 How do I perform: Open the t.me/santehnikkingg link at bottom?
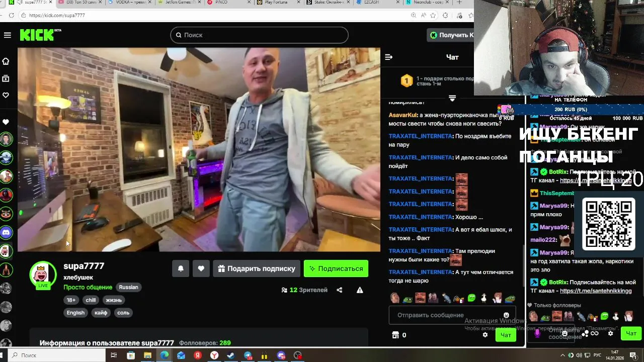click(x=596, y=291)
